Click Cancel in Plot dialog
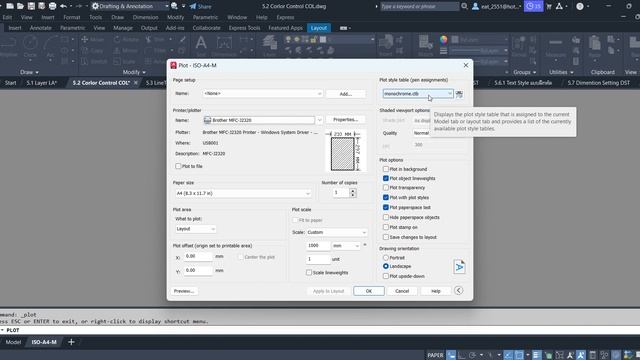The image size is (640, 360). coord(402,291)
